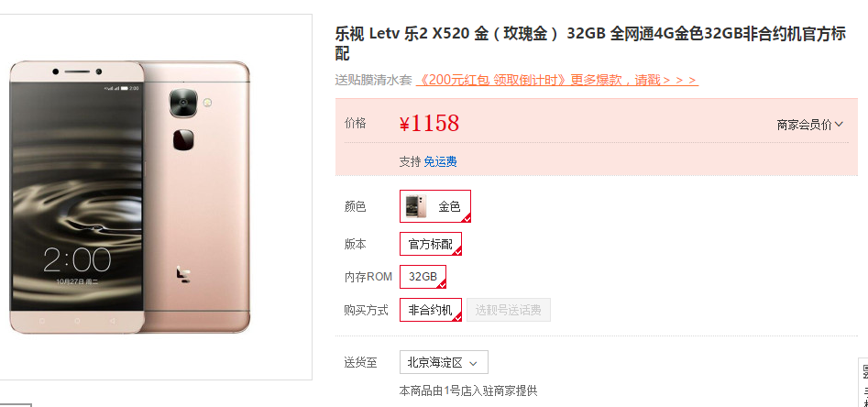
Task: Click the 选靓号送话费 option
Action: [508, 310]
